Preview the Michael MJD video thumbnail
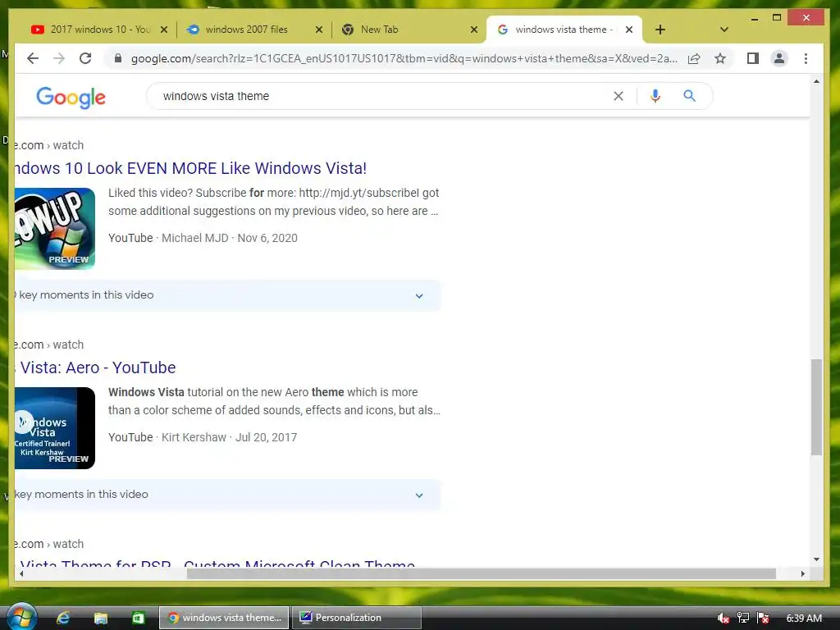This screenshot has height=630, width=840. pos(55,229)
